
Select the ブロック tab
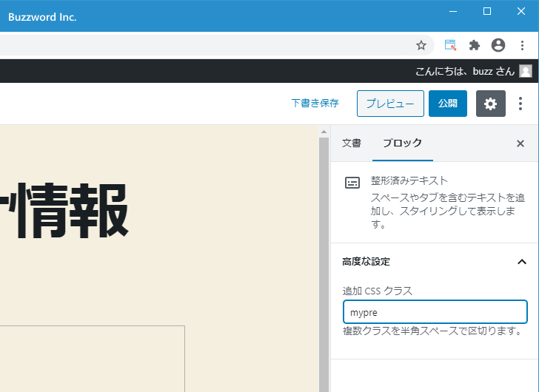point(403,143)
